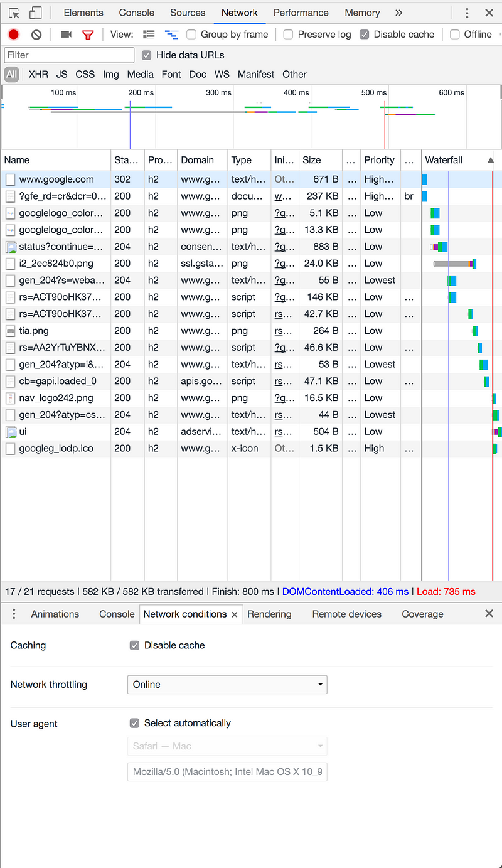Filter requests by JS type

61,74
